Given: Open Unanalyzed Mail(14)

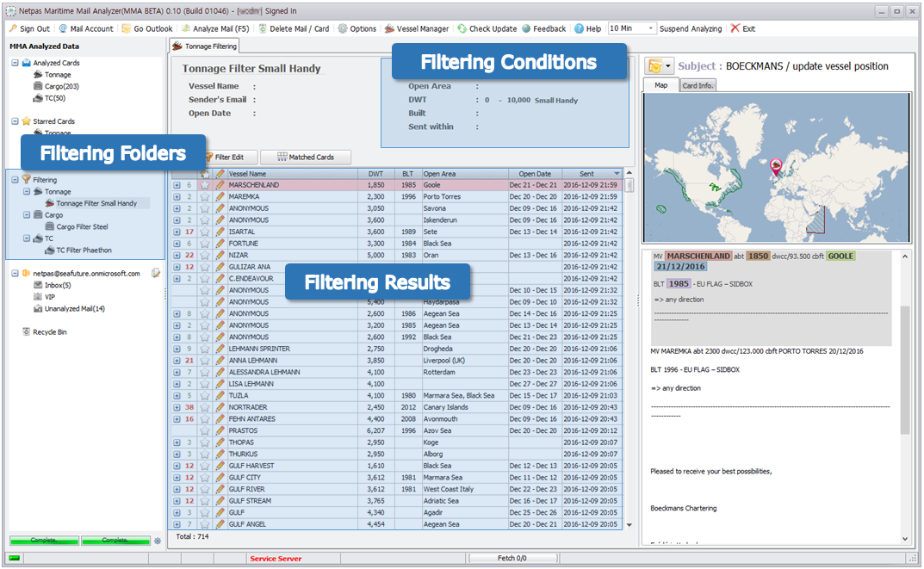Looking at the screenshot, I should click(75, 309).
